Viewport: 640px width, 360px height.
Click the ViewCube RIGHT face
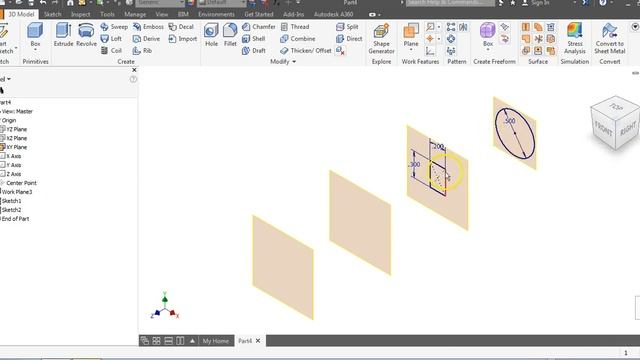[x=627, y=128]
